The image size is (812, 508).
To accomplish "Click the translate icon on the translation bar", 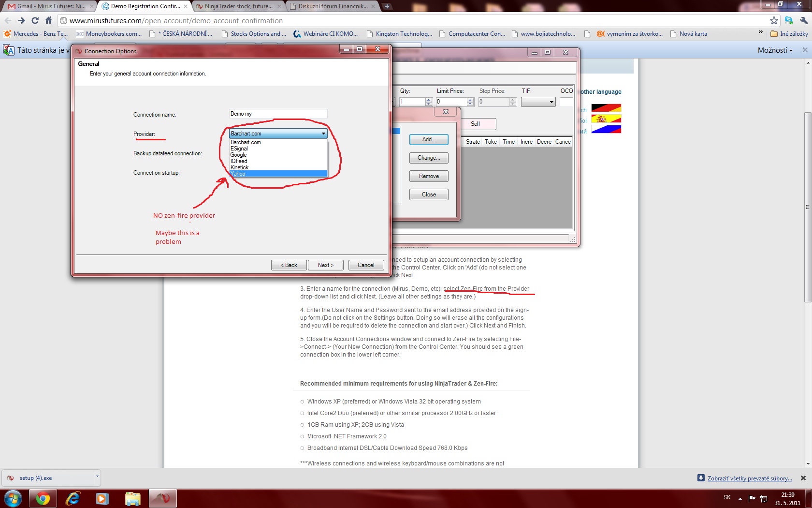I will pos(9,50).
